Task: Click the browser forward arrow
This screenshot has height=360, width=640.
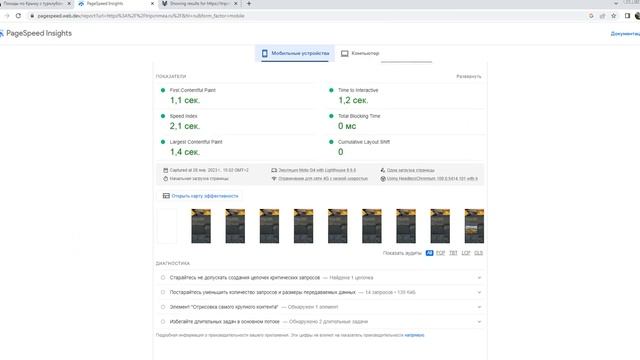Action: 7,16
